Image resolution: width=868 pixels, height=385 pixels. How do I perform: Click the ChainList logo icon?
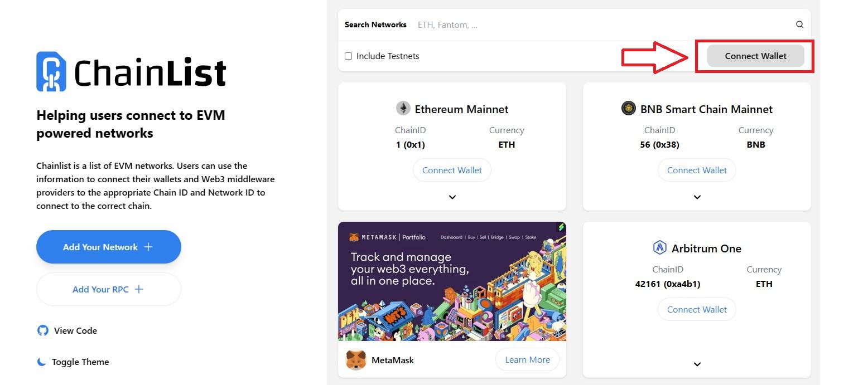pos(51,71)
